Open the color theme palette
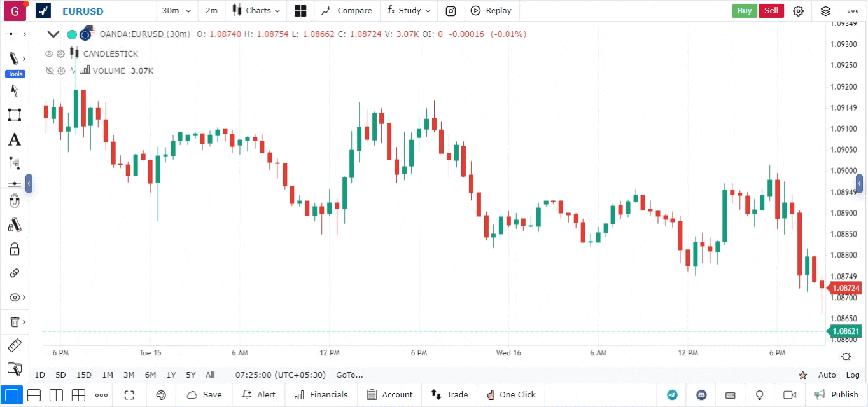Image resolution: width=868 pixels, height=407 pixels. pyautogui.click(x=161, y=395)
